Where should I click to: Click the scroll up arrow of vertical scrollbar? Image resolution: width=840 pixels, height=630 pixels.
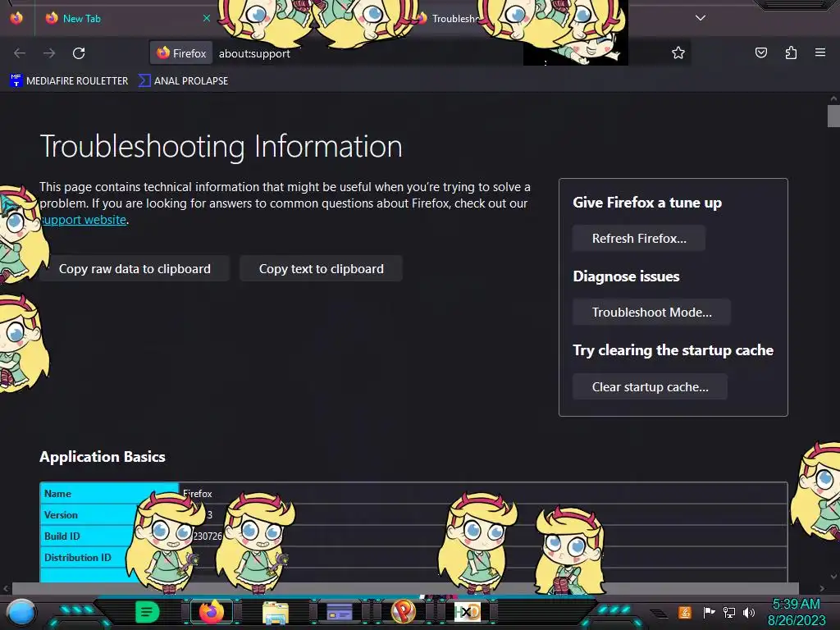(x=833, y=98)
